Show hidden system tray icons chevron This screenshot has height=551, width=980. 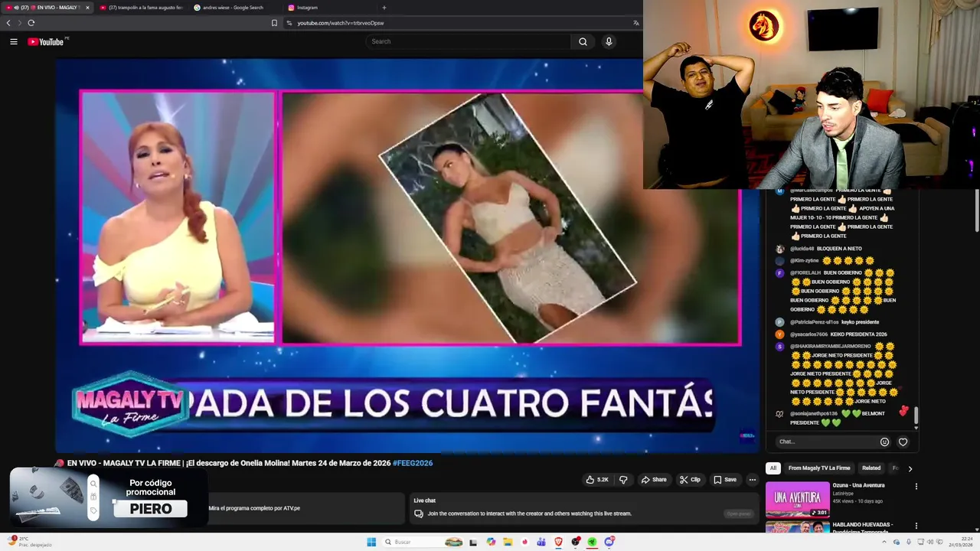pos(884,542)
